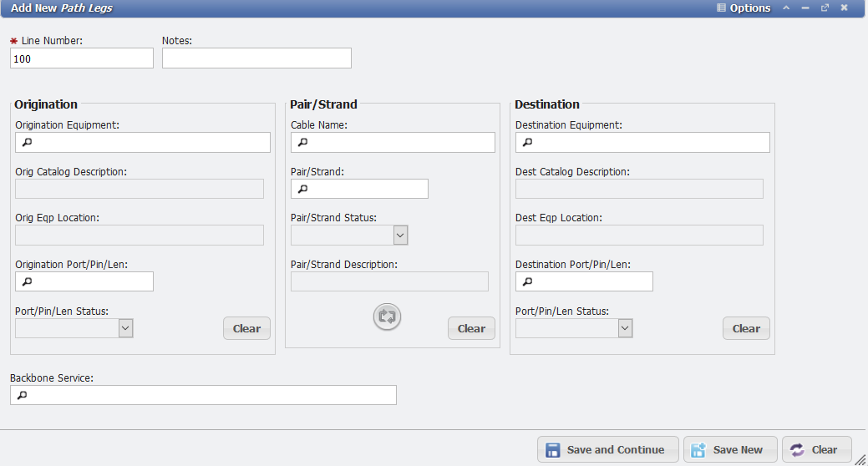This screenshot has height=466, width=868.
Task: Click into the Notes text field
Action: point(256,58)
